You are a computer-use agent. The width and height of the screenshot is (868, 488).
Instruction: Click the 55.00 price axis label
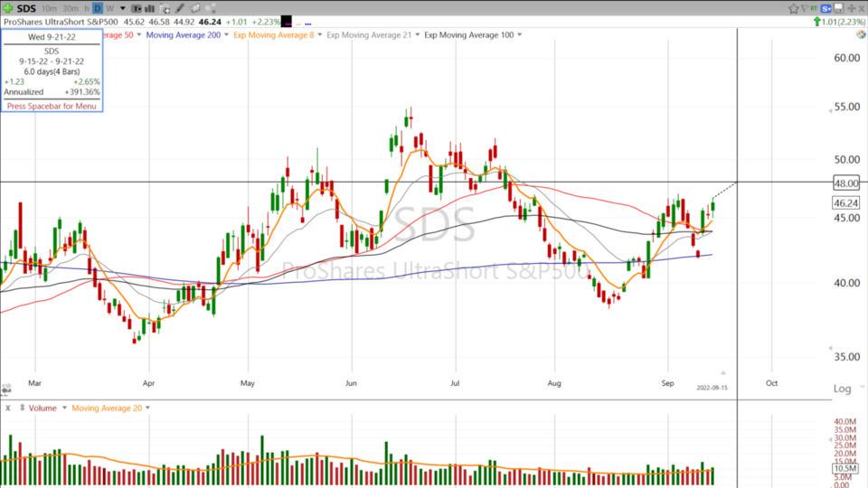click(x=846, y=107)
